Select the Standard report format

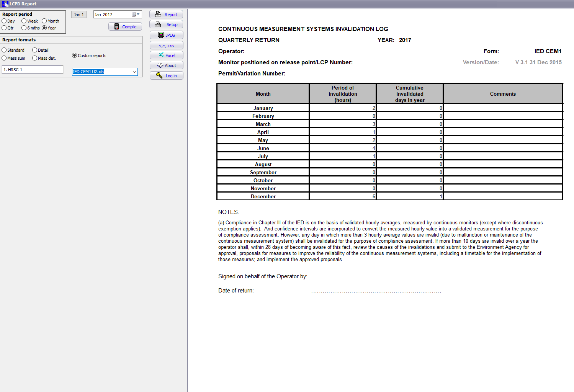tap(4, 50)
